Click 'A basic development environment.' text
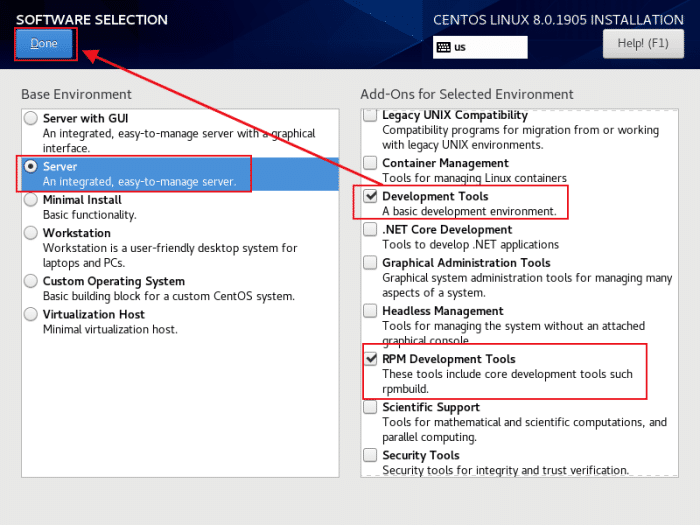Viewport: 700px width, 525px height. pyautogui.click(x=469, y=211)
